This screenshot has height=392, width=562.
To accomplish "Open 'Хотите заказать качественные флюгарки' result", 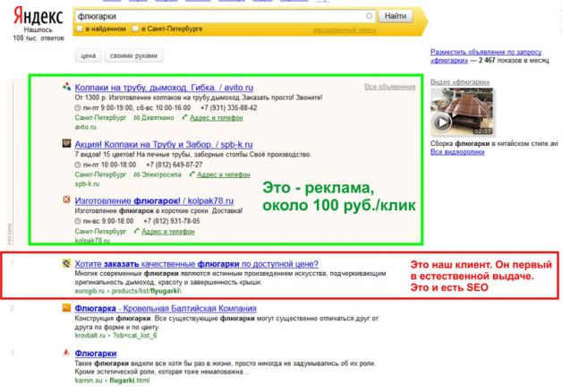I will pos(196,264).
